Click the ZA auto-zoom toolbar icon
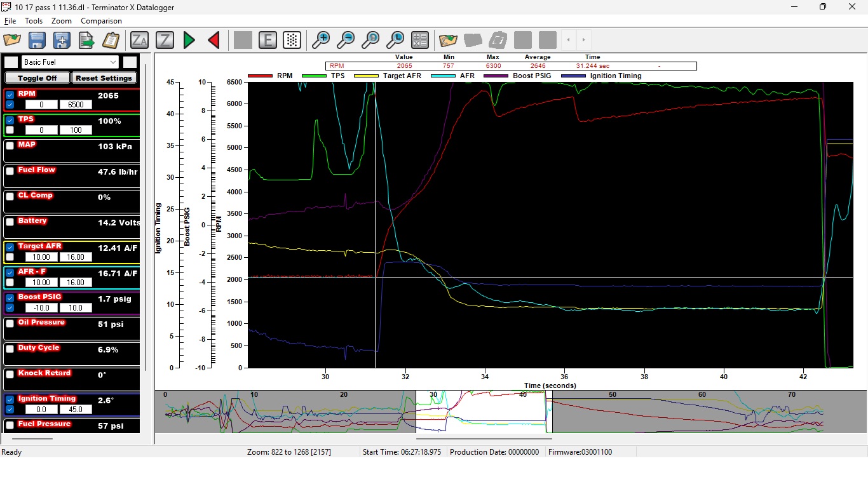 (139, 40)
